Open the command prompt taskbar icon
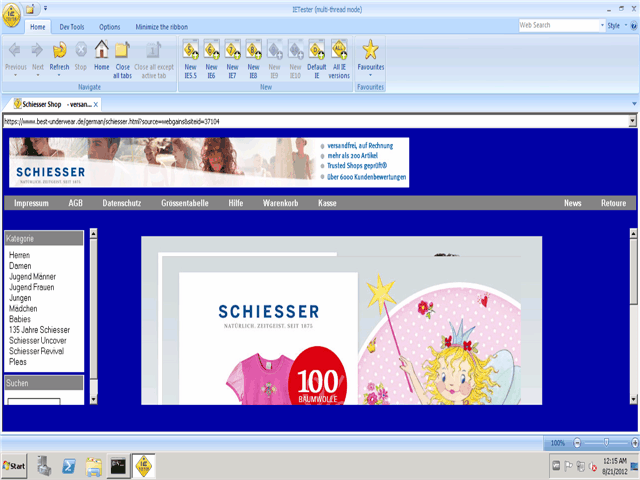 click(x=118, y=466)
